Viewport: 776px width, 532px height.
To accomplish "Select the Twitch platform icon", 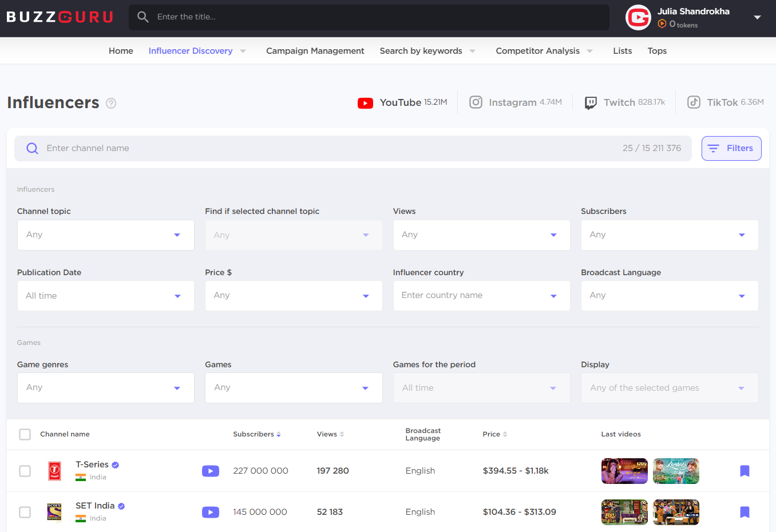I will [591, 103].
